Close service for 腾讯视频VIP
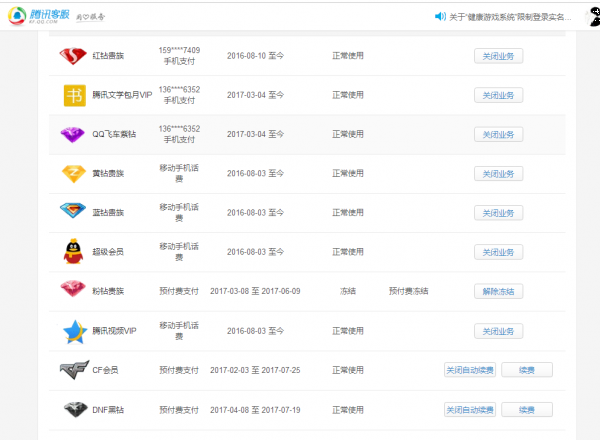Image resolution: width=600 pixels, height=440 pixels. coord(498,331)
